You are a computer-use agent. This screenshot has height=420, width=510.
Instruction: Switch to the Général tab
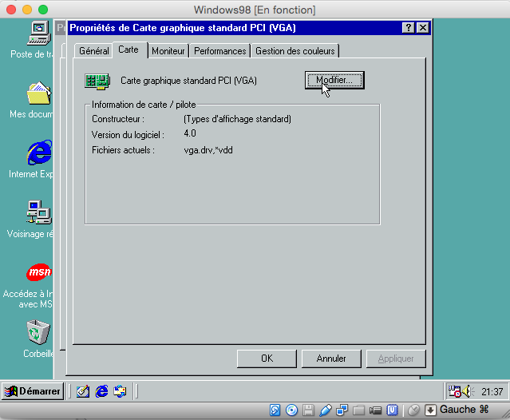pyautogui.click(x=93, y=51)
